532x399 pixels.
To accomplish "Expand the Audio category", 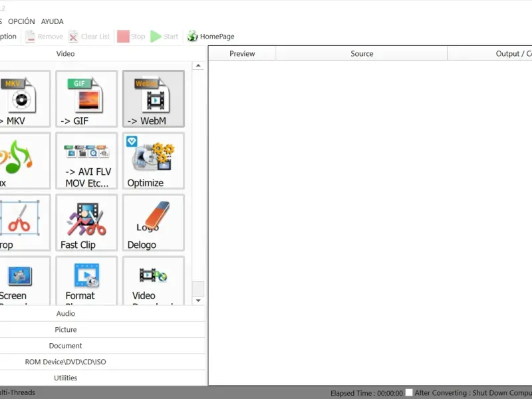I will pos(102,313).
